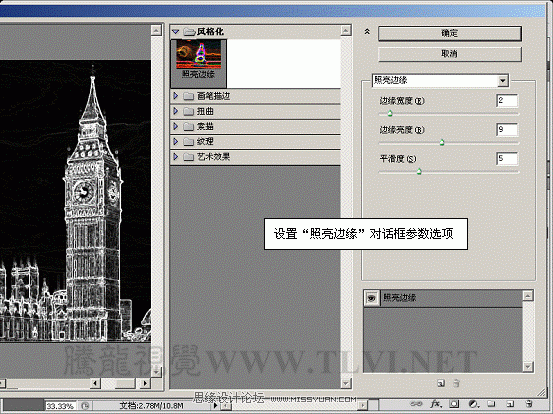The width and height of the screenshot is (553, 414).
Task: Expand the 素描 category triangle
Action: [176, 126]
